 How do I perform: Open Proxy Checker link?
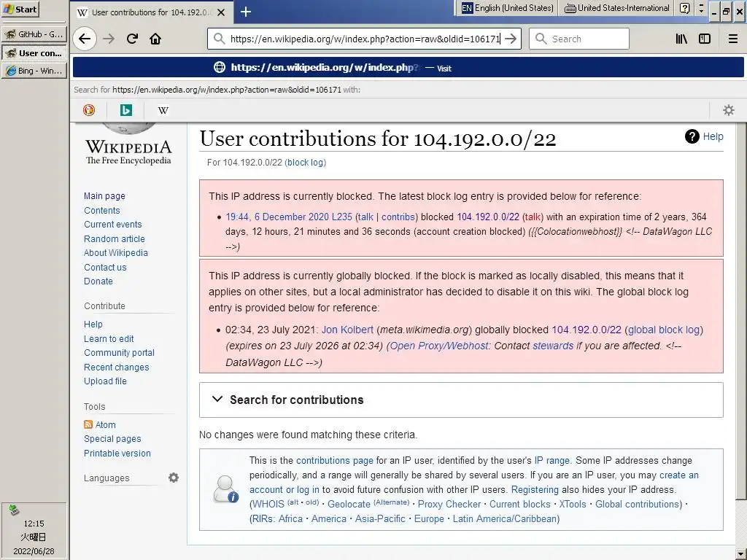point(449,505)
